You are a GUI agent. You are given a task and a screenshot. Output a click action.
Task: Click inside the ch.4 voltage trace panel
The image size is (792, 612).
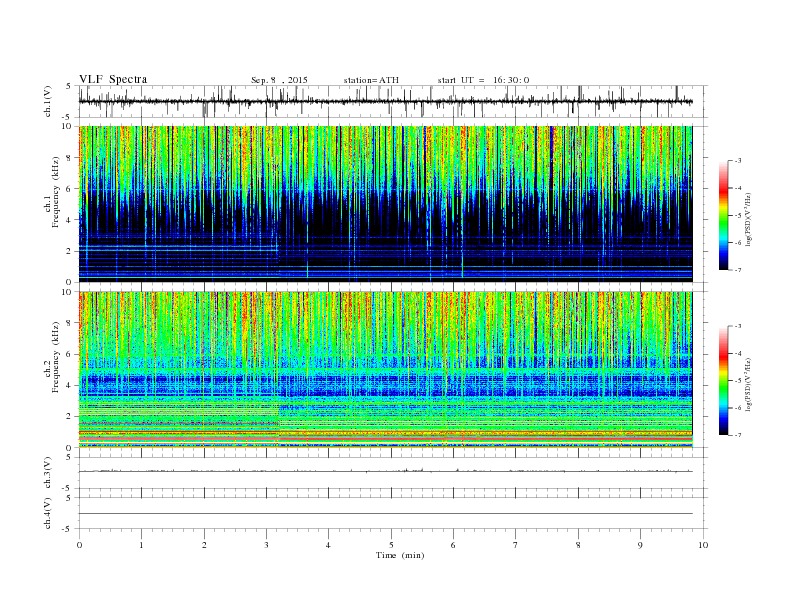click(x=393, y=513)
